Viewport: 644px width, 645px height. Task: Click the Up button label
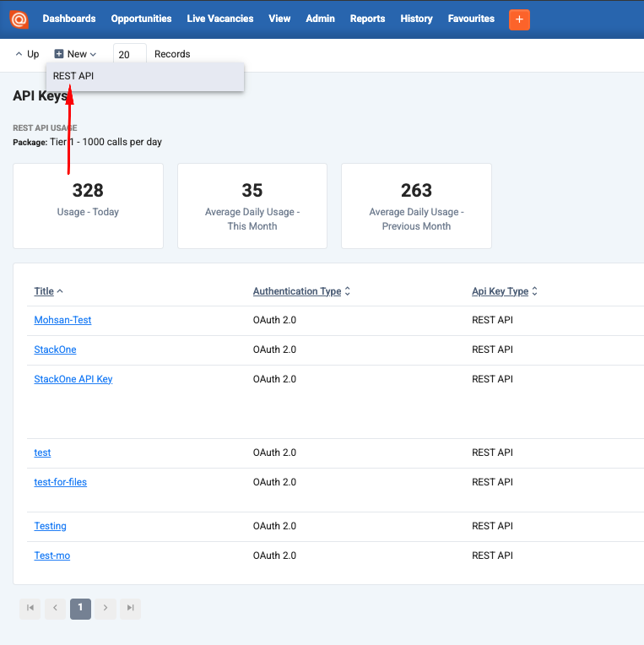[33, 54]
